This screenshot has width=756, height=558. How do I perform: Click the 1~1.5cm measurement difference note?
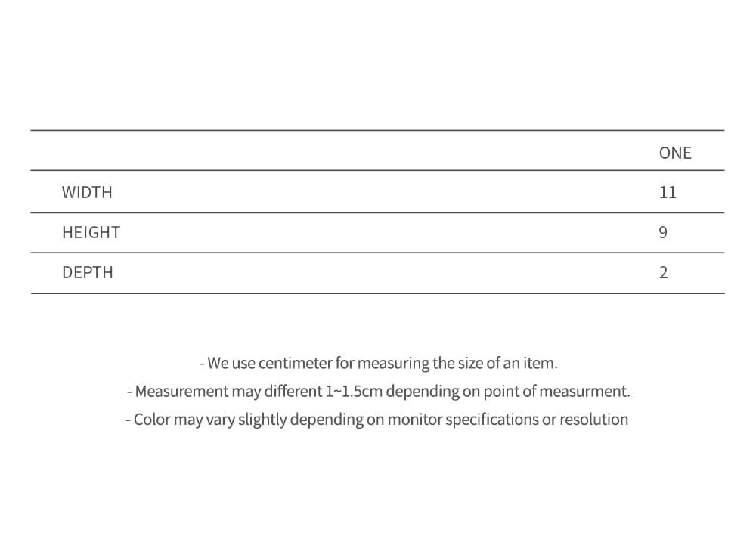379,391
